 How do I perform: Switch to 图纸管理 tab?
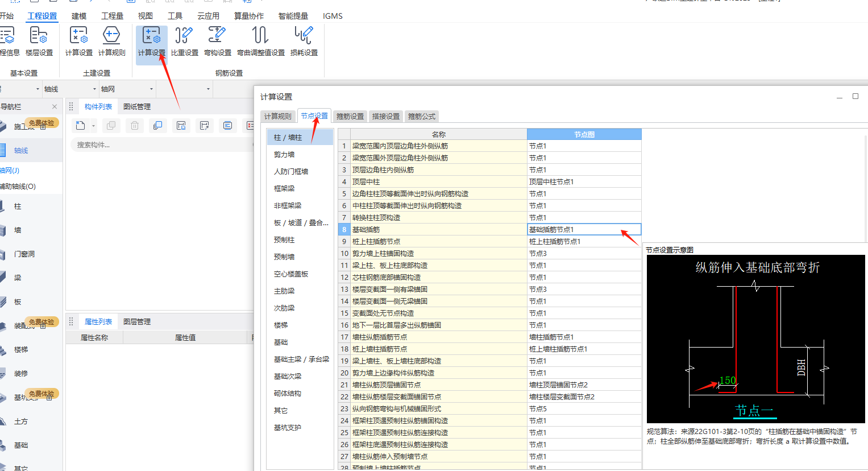(137, 106)
